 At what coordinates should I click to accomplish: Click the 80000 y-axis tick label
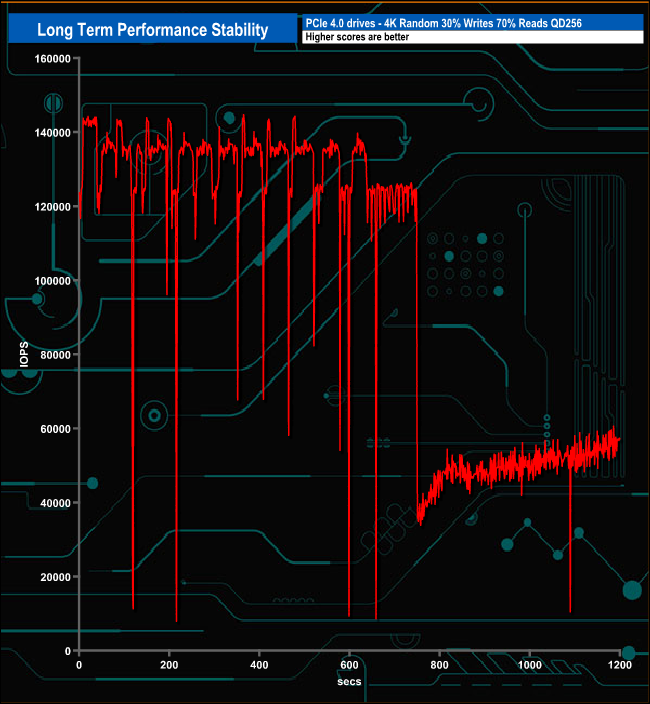pyautogui.click(x=49, y=355)
